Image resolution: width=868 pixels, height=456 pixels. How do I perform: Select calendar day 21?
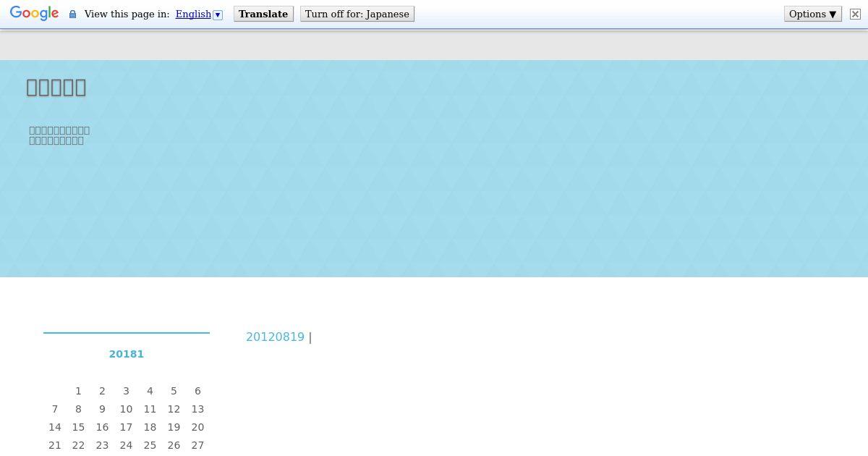(x=54, y=445)
